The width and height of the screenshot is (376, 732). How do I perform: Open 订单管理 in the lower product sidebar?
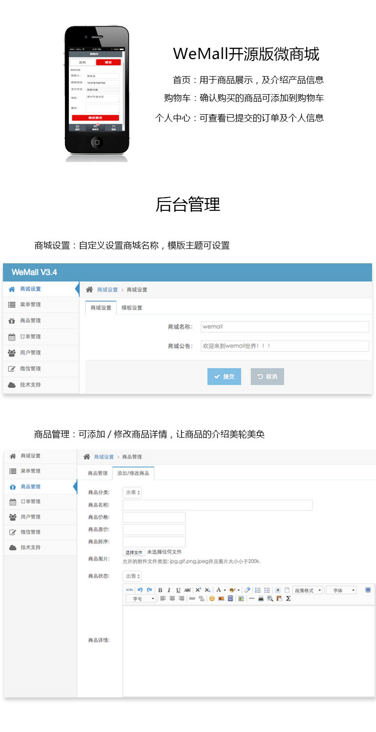point(40,501)
